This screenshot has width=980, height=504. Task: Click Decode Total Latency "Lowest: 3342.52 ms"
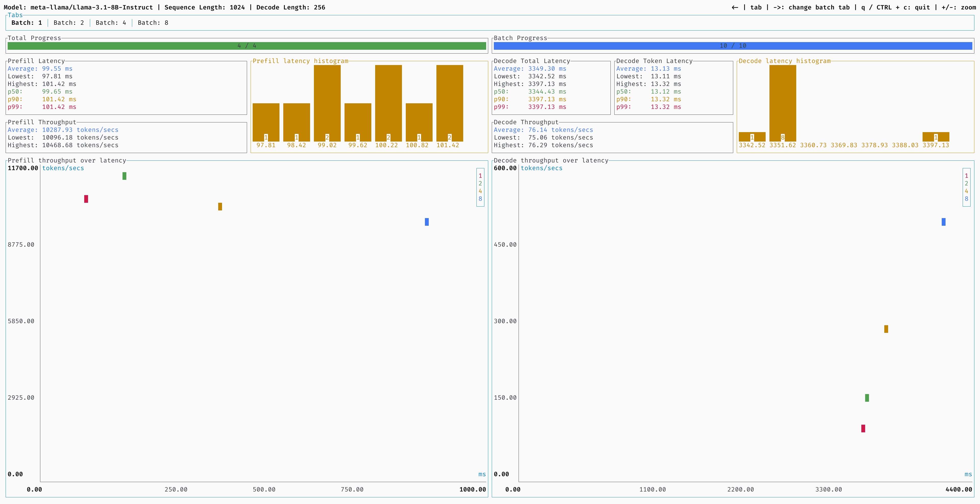point(530,77)
